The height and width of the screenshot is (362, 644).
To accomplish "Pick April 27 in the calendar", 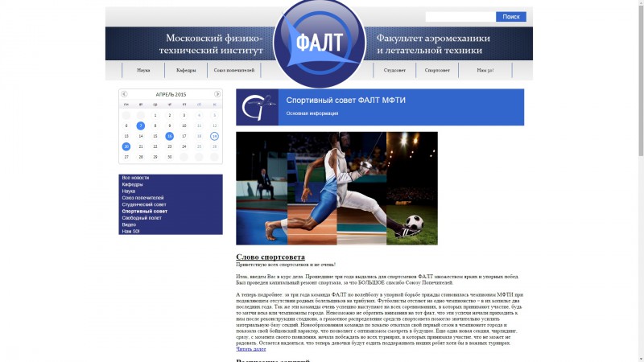I will click(x=126, y=157).
